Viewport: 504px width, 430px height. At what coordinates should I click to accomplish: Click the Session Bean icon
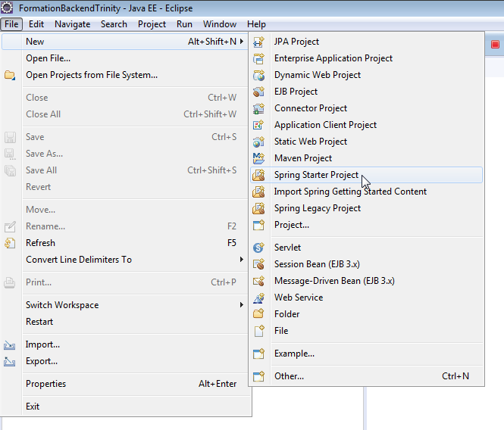[x=258, y=264]
